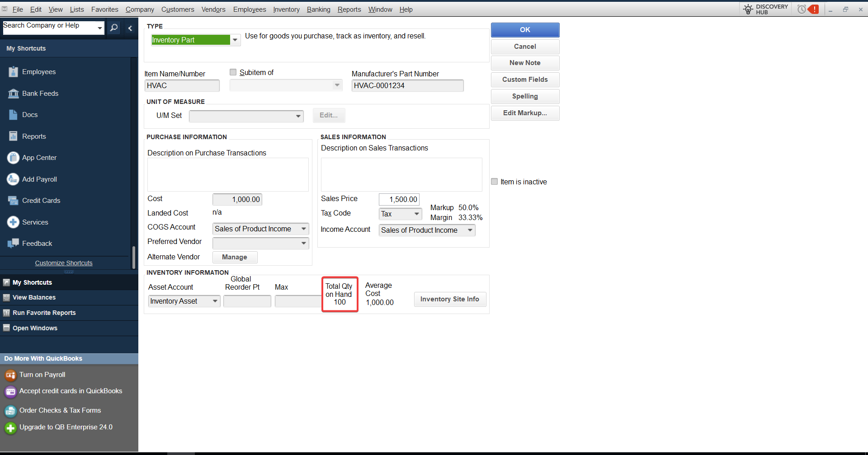Click the Sales Transactions description box
868x455 pixels.
401,174
